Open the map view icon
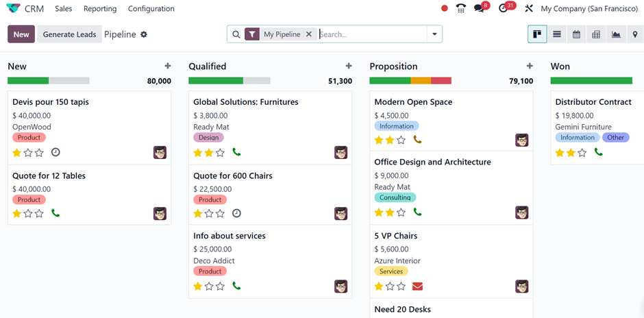The image size is (644, 318). [635, 34]
